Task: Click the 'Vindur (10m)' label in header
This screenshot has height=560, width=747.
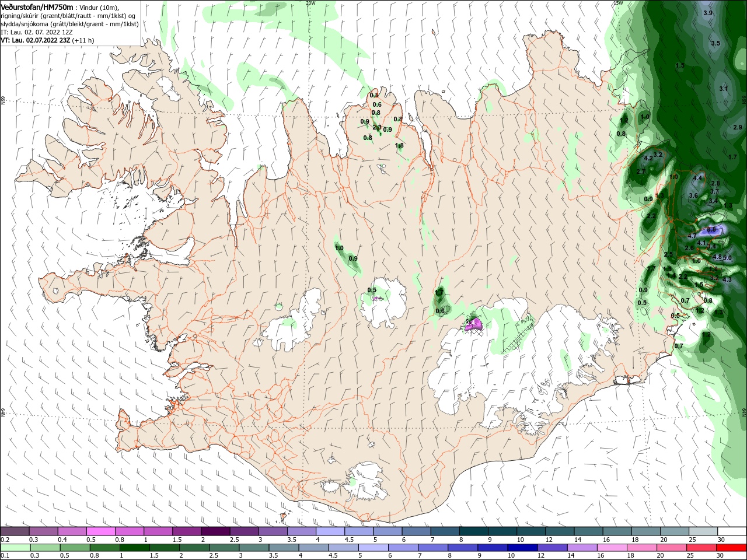Action: [99, 7]
